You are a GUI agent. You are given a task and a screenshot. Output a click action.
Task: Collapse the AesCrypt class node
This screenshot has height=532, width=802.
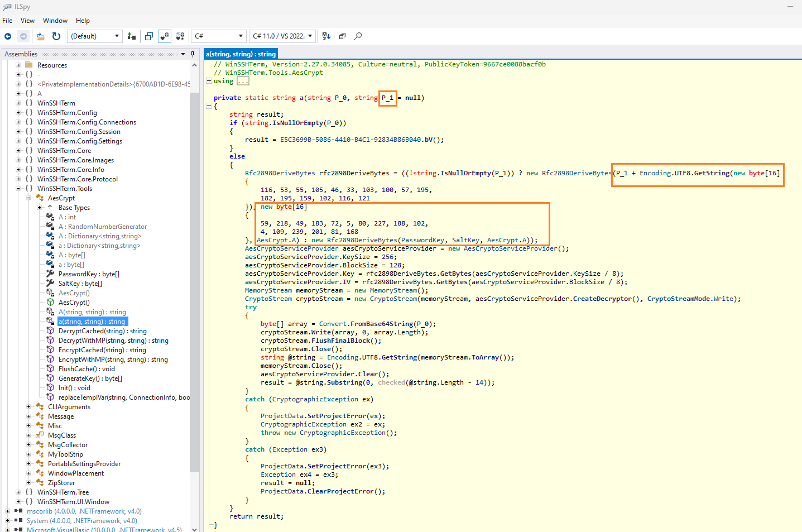coord(29,198)
